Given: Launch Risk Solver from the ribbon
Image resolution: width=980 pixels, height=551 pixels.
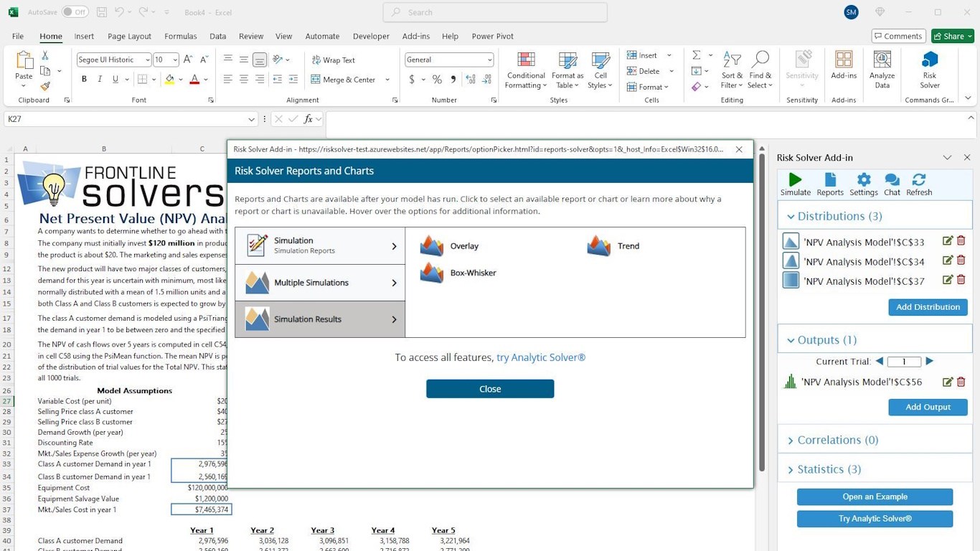Looking at the screenshot, I should pos(930,70).
